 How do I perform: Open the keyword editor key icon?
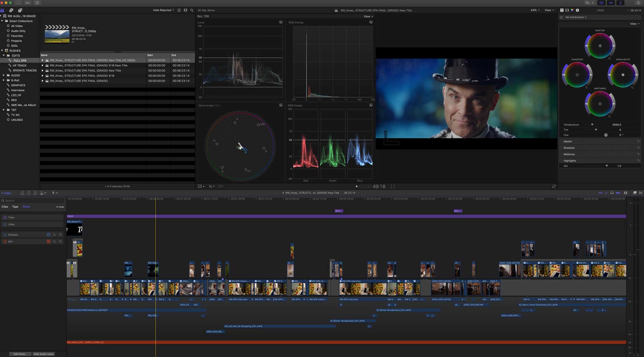[28, 3]
